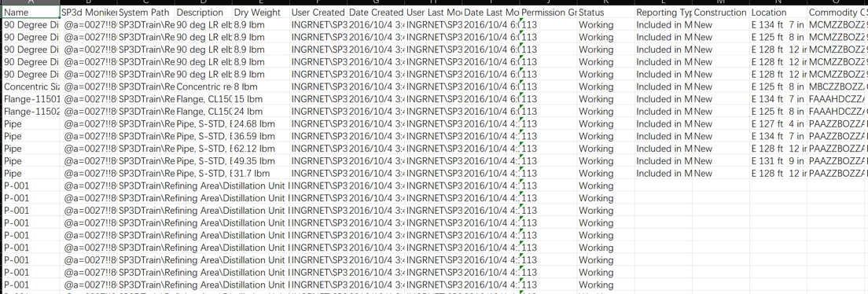The image size is (868, 294).
Task: Click the Flange-11502 name cell
Action: (31, 112)
